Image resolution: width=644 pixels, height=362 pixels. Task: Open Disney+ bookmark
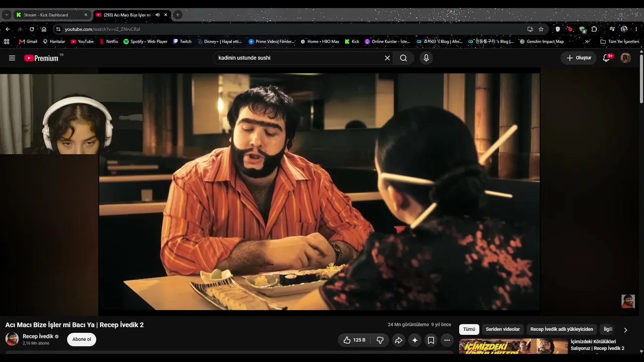(219, 41)
